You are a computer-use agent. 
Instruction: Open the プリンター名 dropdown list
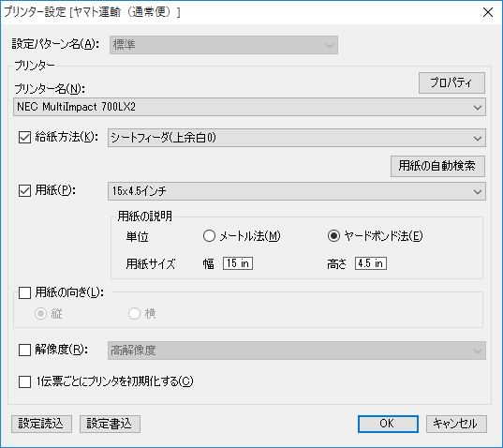pyautogui.click(x=249, y=107)
